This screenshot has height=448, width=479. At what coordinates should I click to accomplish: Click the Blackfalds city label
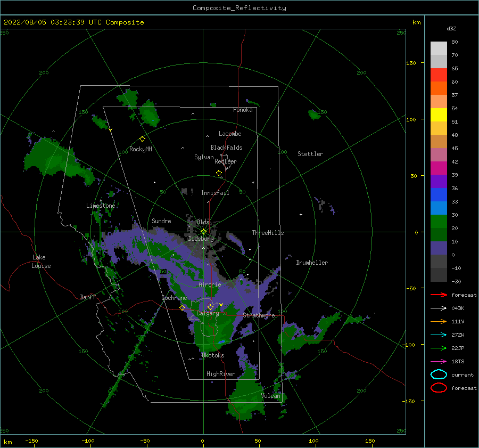[226, 148]
